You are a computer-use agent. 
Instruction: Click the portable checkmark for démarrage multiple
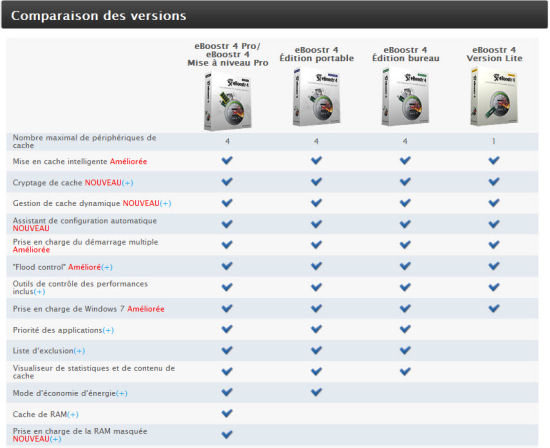point(316,245)
